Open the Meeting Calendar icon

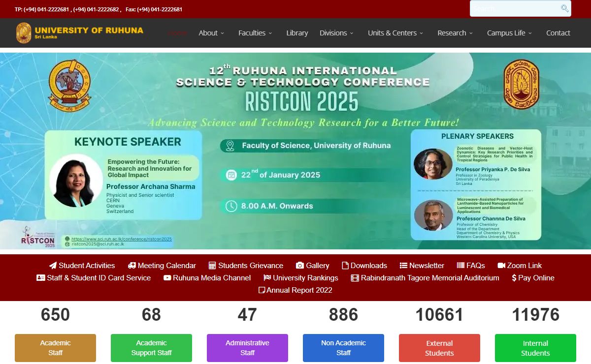click(132, 266)
